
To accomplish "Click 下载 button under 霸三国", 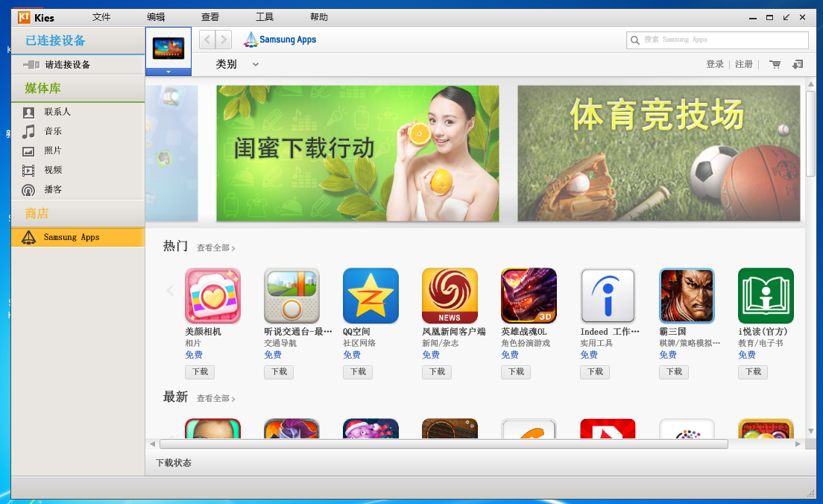I will coord(674,372).
